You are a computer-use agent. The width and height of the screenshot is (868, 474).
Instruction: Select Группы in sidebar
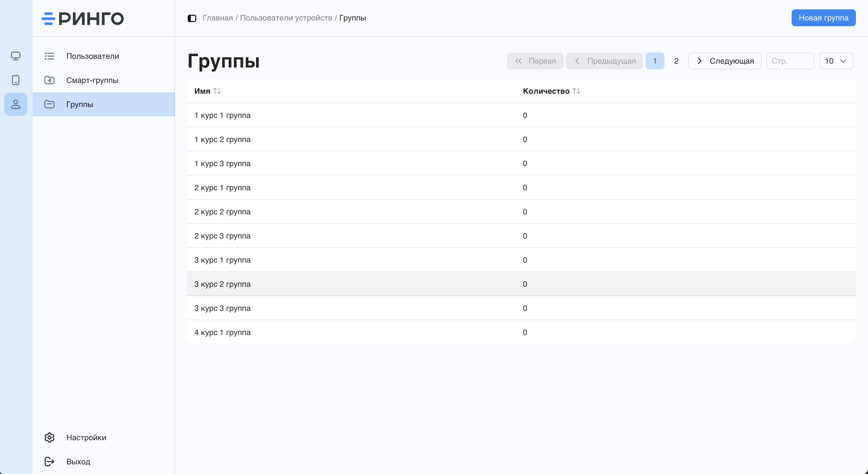click(79, 104)
